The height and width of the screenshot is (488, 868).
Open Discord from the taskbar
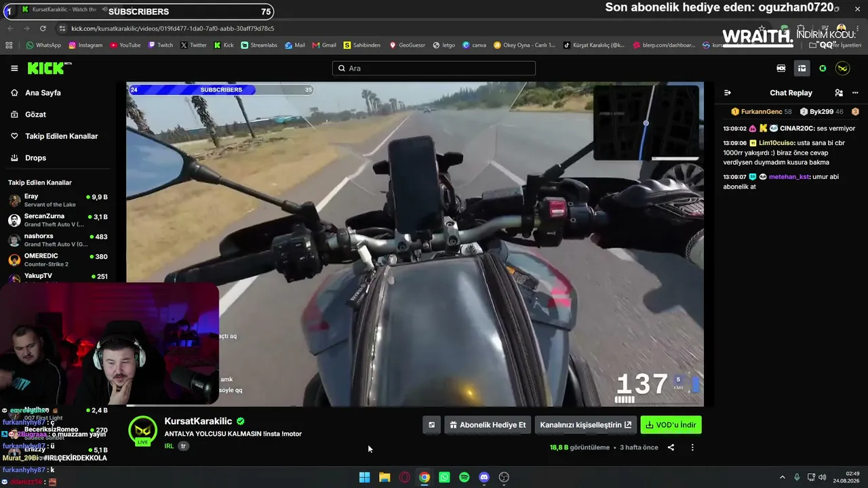[484, 477]
